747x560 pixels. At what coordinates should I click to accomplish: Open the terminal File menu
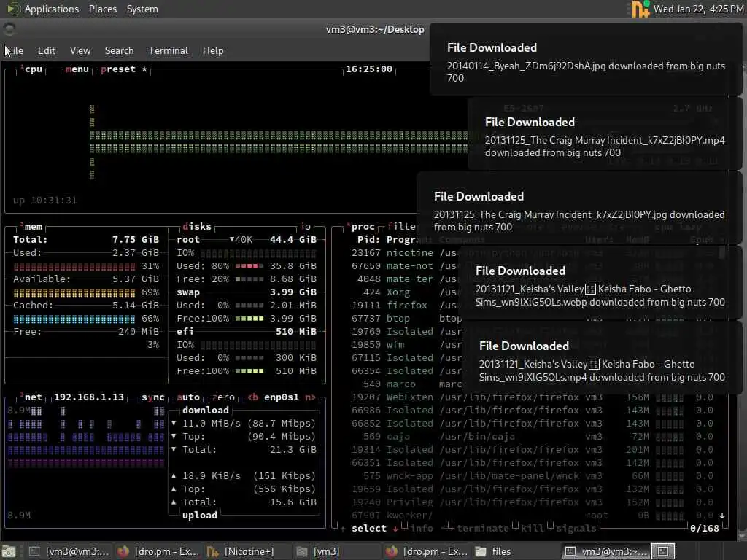pyautogui.click(x=15, y=50)
